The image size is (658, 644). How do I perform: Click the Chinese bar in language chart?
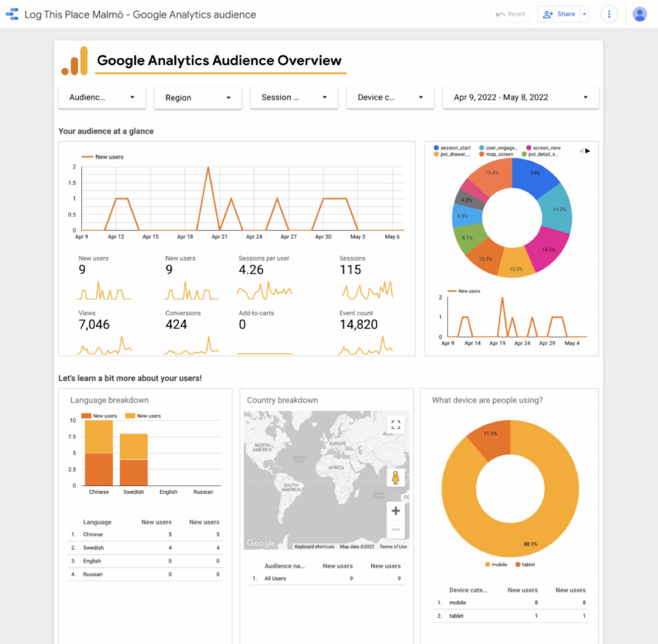pos(99,453)
